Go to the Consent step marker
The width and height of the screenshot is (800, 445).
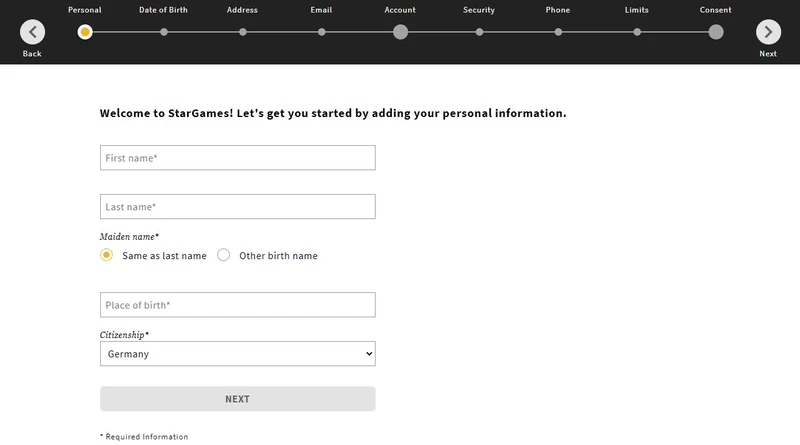[716, 32]
